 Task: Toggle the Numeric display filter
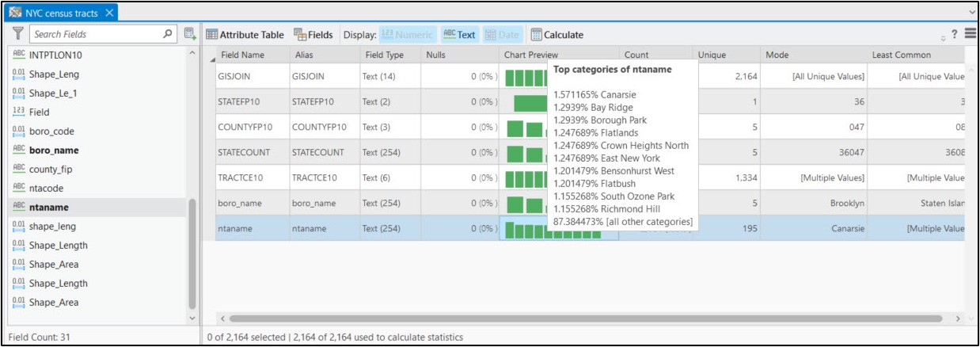click(407, 34)
